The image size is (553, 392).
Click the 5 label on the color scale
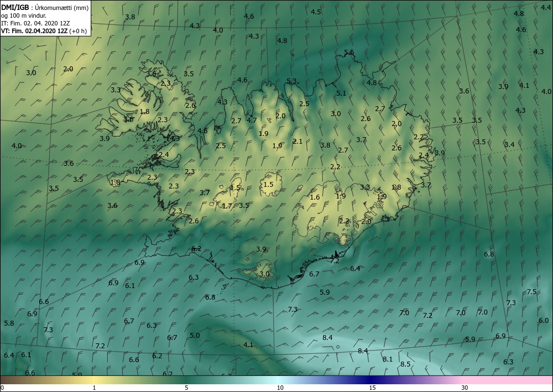(186, 388)
